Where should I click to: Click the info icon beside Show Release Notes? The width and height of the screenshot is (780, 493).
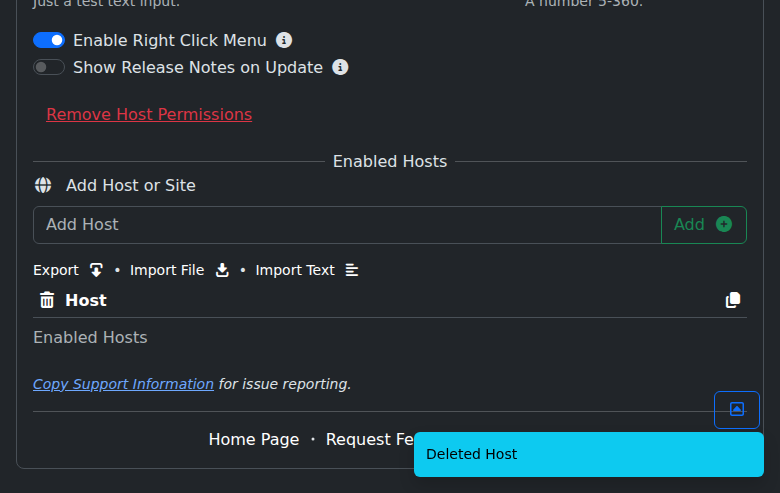pos(340,68)
